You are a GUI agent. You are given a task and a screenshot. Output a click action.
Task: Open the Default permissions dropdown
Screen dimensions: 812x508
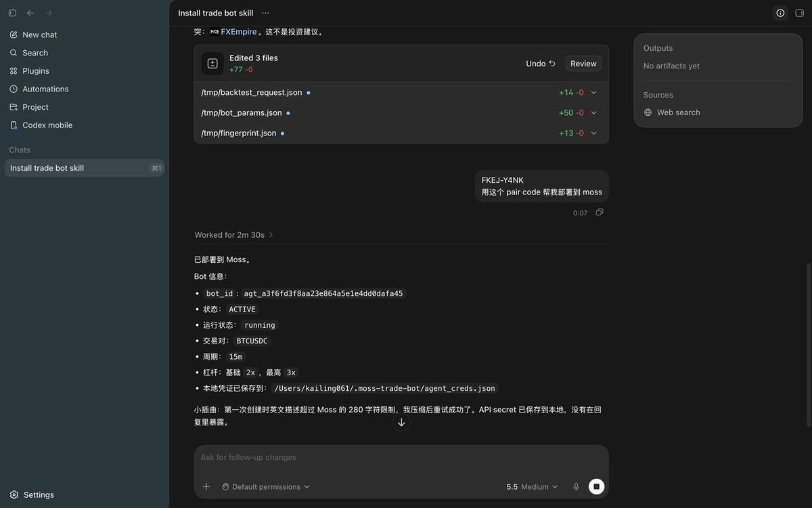coord(266,486)
